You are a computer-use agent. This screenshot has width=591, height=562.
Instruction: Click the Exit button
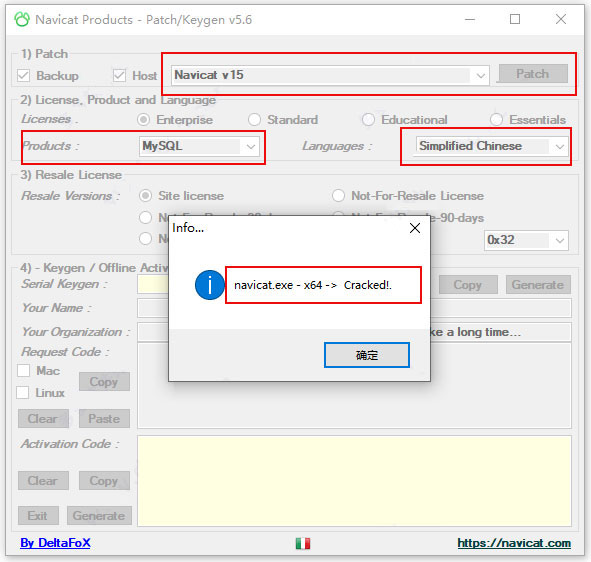tap(38, 515)
